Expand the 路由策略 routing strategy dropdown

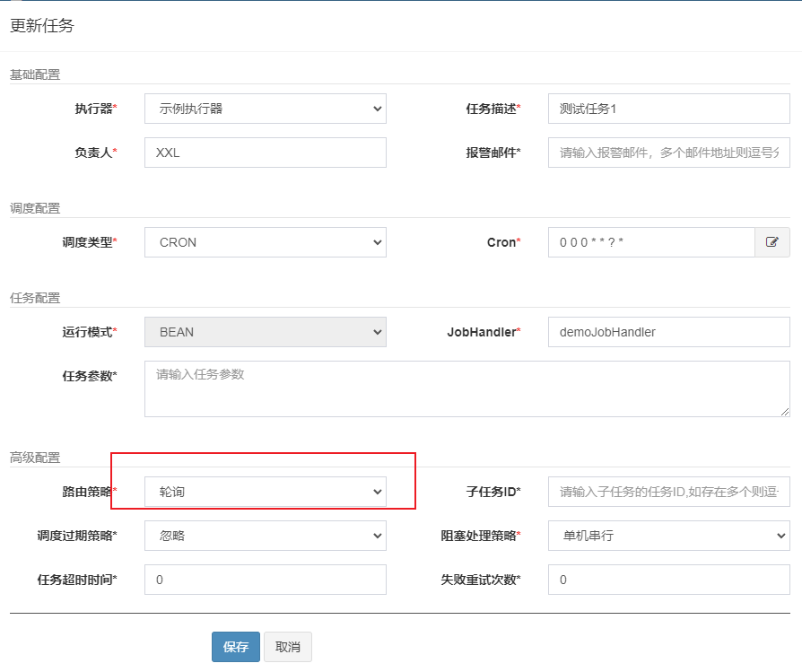click(x=265, y=492)
